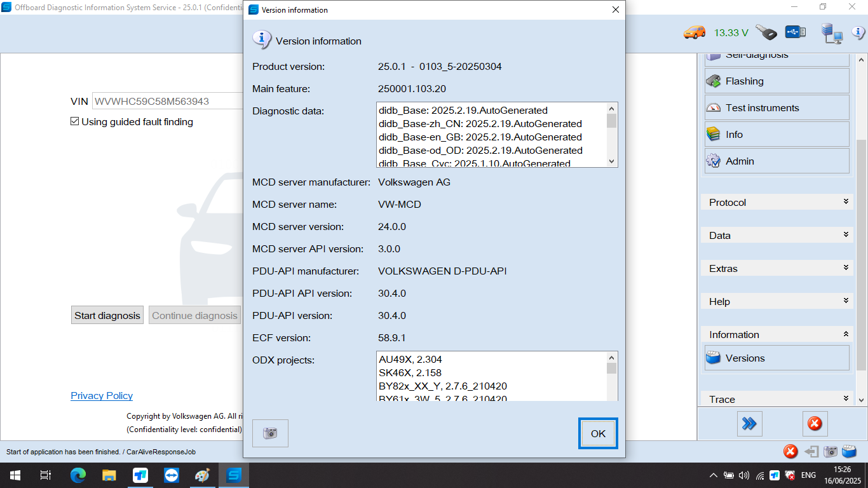
Task: Open the Versions panel under Information
Action: 776,358
